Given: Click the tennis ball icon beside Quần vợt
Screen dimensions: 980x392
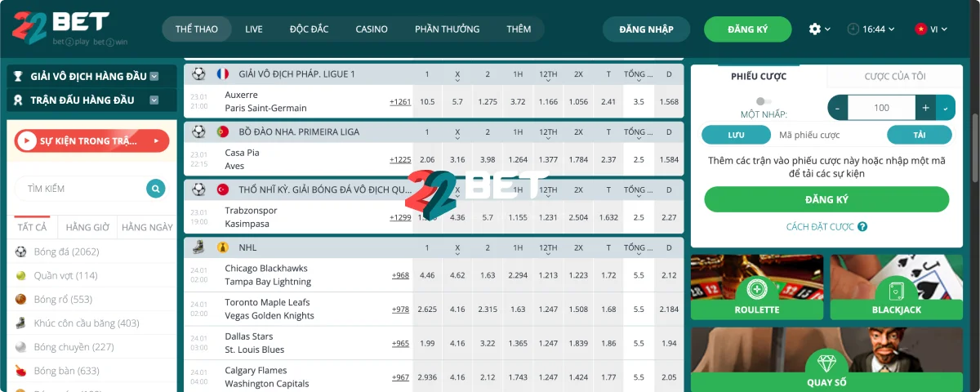Looking at the screenshot, I should coord(20,275).
